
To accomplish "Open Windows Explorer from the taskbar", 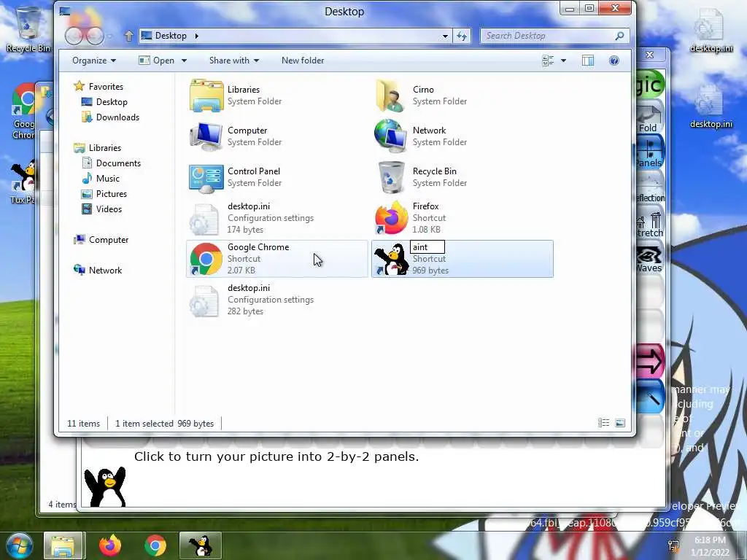I will pyautogui.click(x=63, y=545).
